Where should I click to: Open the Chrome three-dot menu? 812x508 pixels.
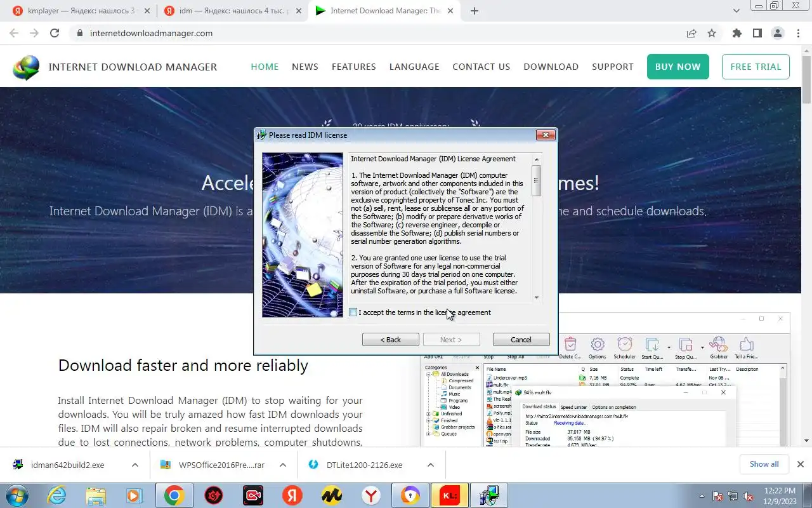tap(797, 33)
